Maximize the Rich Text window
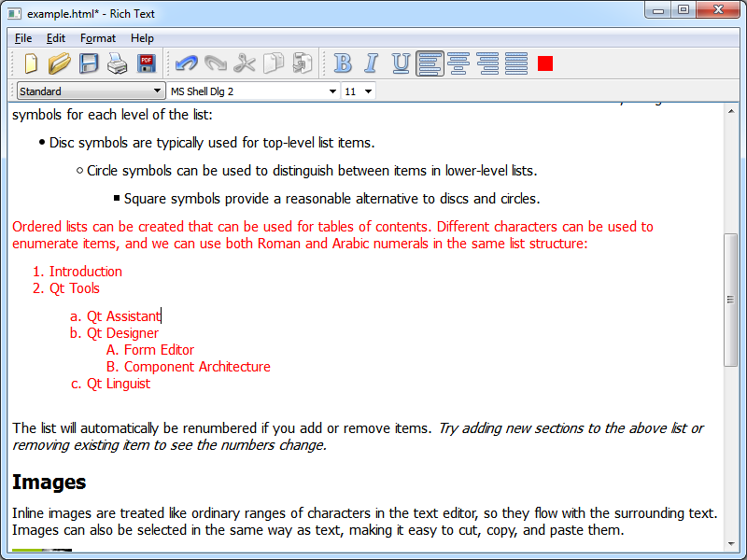Screen dimensions: 747x560 coord(684,9)
